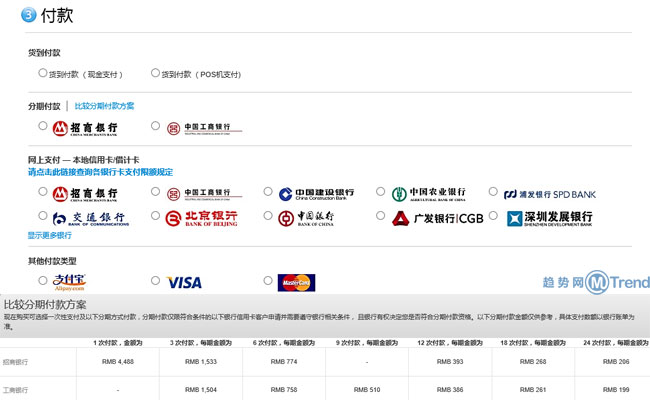Click 招商银行 row label in table
The width and height of the screenshot is (650, 400).
click(15, 362)
